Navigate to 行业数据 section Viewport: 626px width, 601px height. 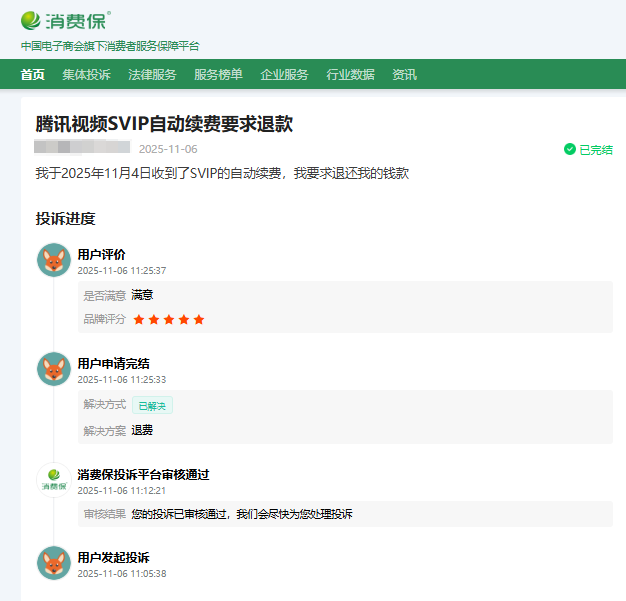click(x=350, y=75)
